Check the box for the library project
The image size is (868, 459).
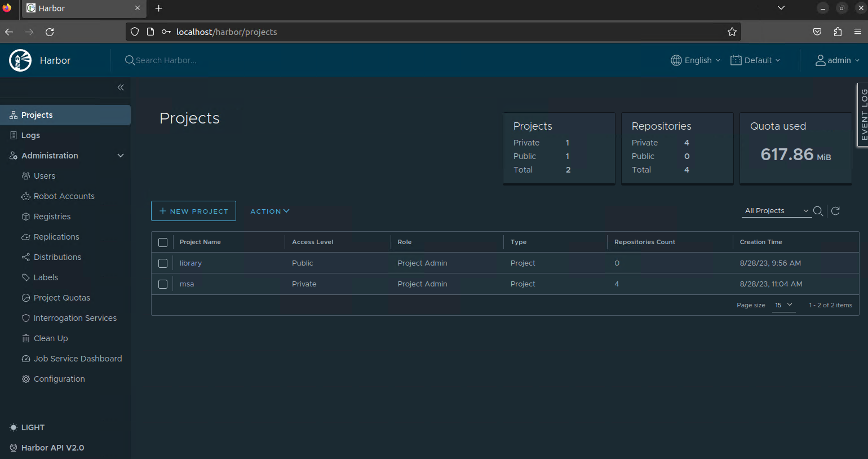[163, 263]
